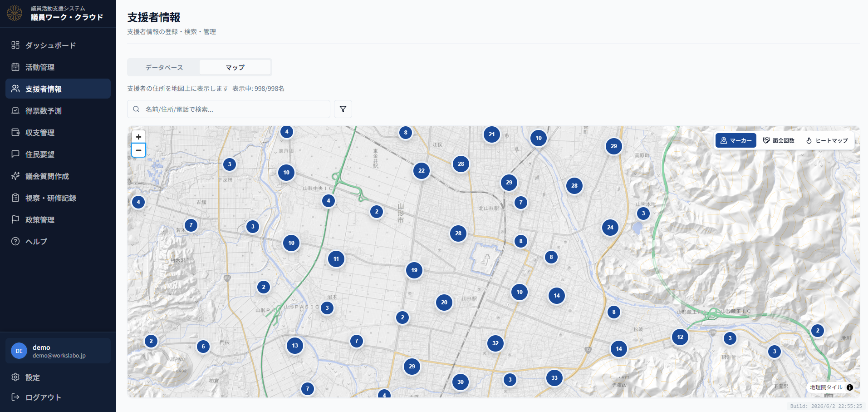This screenshot has height=412, width=868.
Task: Zoom in the map with plus button
Action: pos(138,137)
